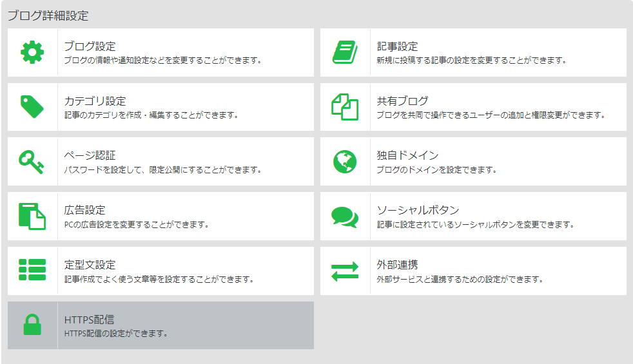Click the green book icon for article settings

[345, 52]
